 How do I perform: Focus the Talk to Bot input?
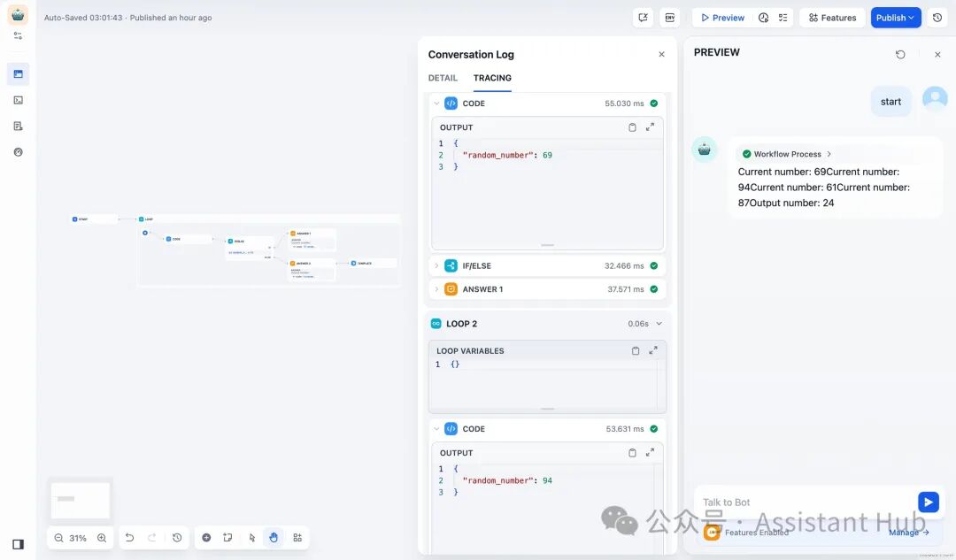[805, 502]
